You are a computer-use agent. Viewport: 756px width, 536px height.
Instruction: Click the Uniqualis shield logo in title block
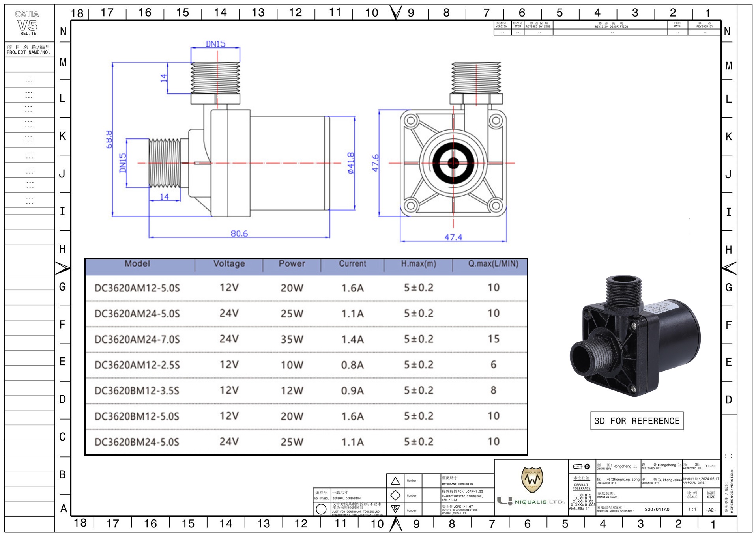[x=532, y=480]
